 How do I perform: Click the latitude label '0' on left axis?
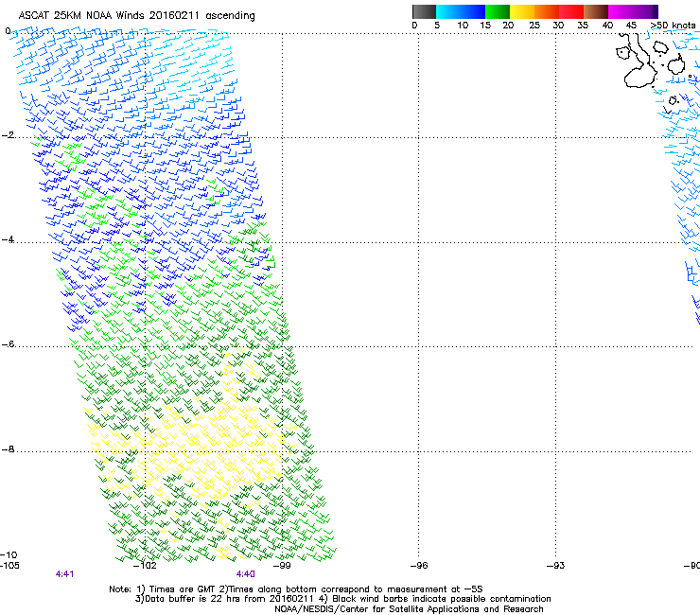coord(8,31)
